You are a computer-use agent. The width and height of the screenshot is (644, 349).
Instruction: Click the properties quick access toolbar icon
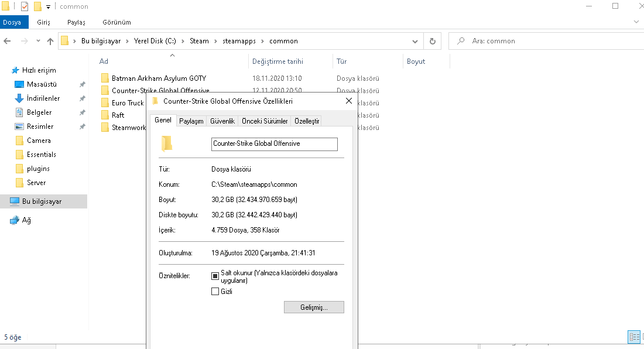point(25,6)
